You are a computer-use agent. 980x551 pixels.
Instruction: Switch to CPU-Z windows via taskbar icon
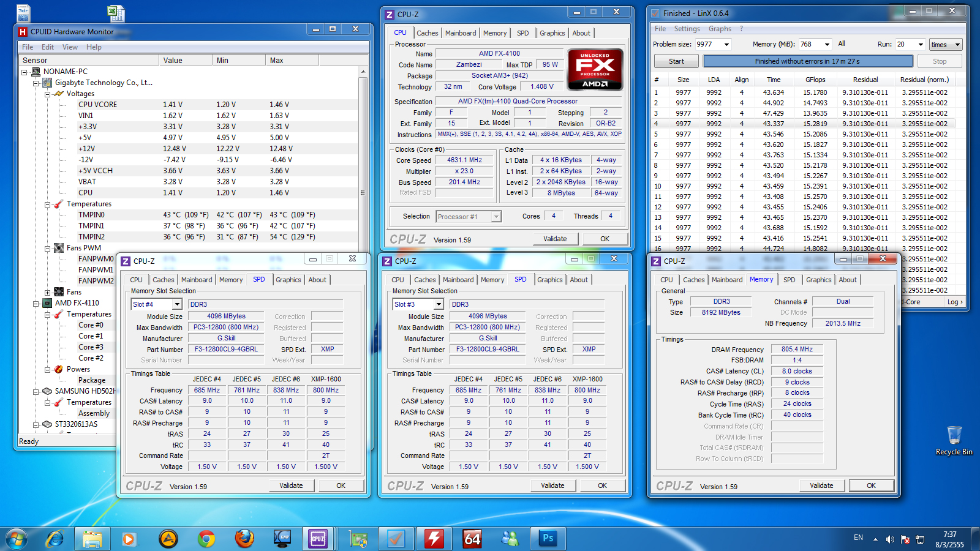tap(318, 539)
